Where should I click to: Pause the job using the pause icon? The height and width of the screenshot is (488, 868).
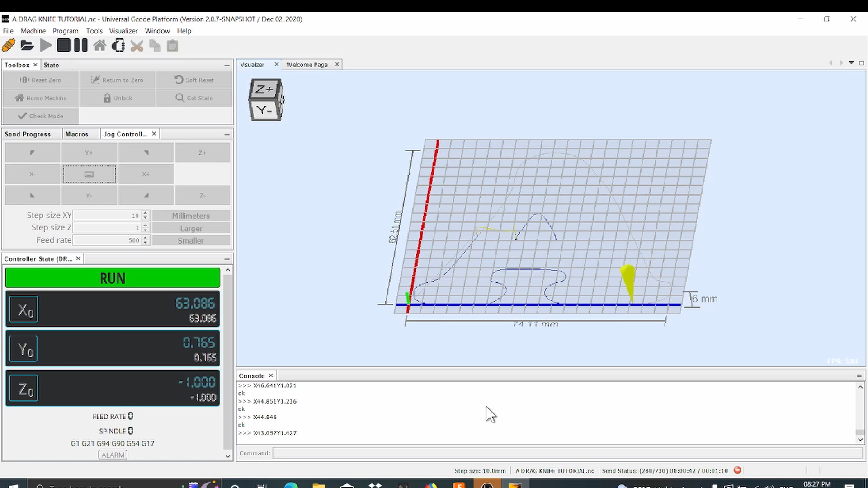point(80,45)
